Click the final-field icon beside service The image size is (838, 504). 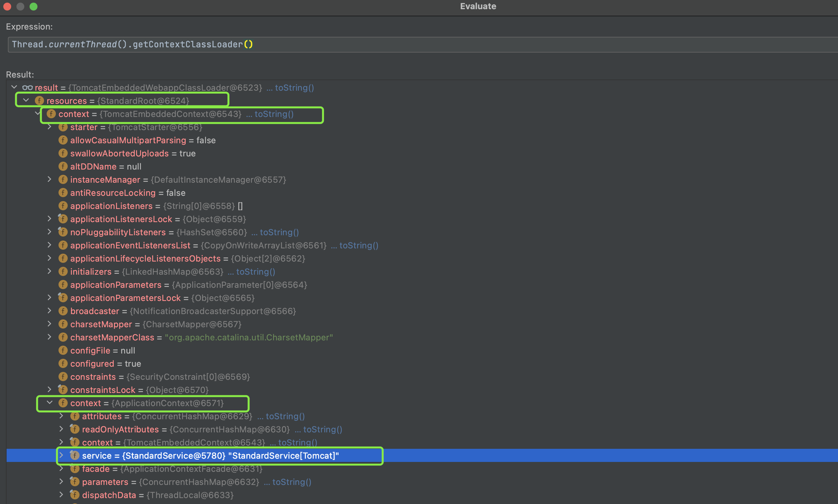tap(74, 455)
